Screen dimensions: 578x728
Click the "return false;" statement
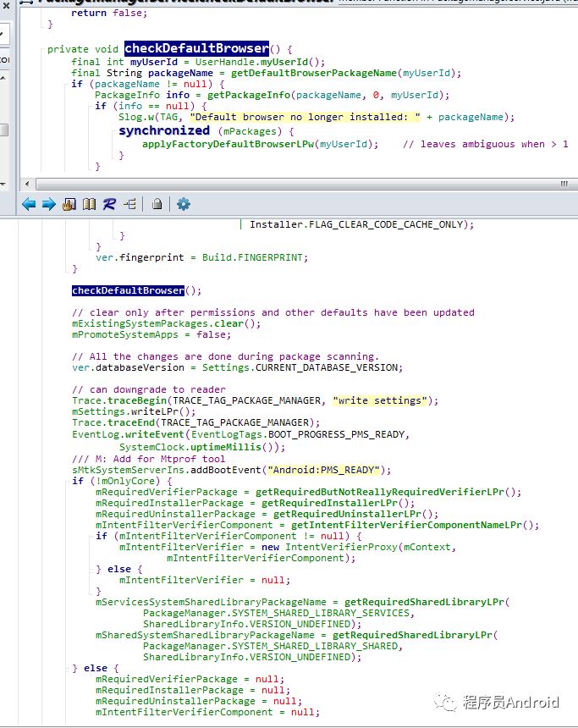(x=109, y=13)
